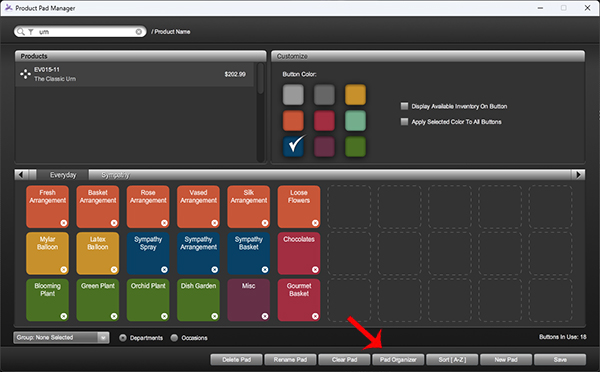Screen dimensions: 600x372
Task: Click the Save button
Action: click(x=560, y=360)
